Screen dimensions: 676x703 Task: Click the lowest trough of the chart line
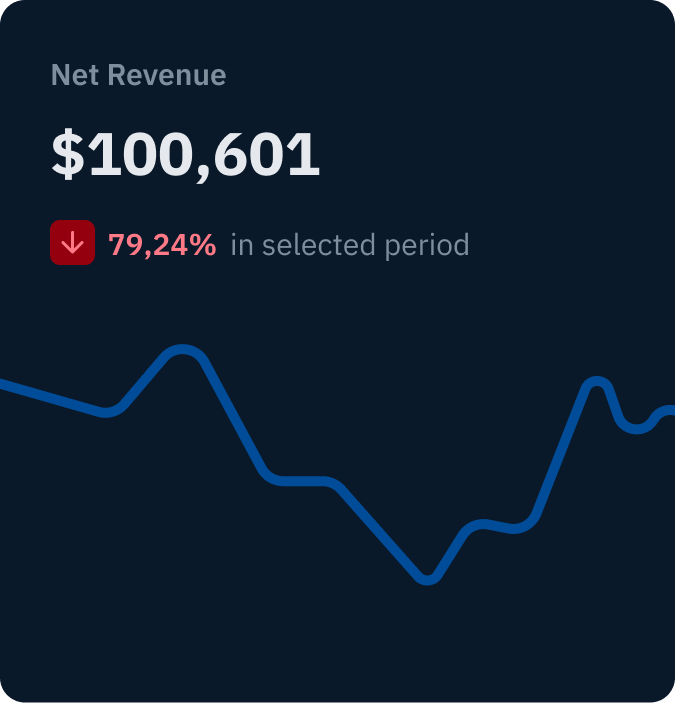pyautogui.click(x=427, y=578)
